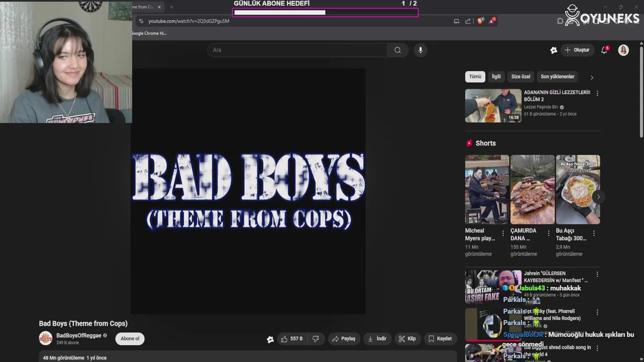This screenshot has height=362, width=644.
Task: Click the Shorts section heading
Action: click(x=486, y=143)
